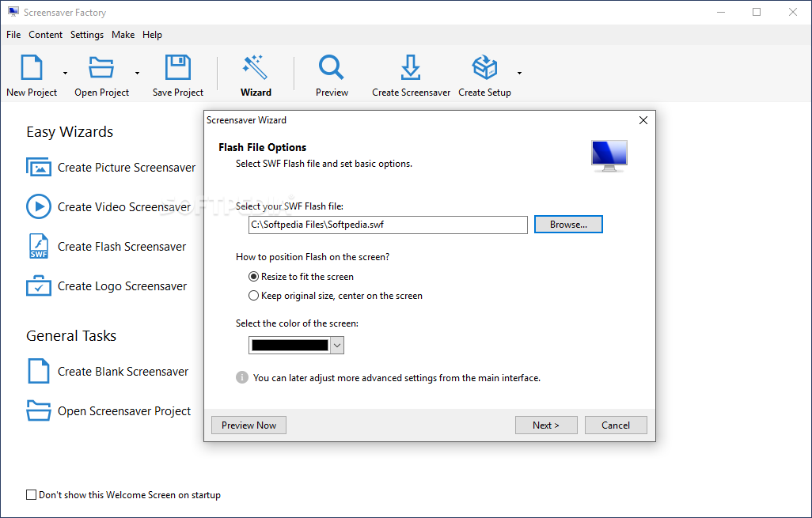The image size is (812, 518).
Task: Open the Settings menu
Action: coord(87,35)
